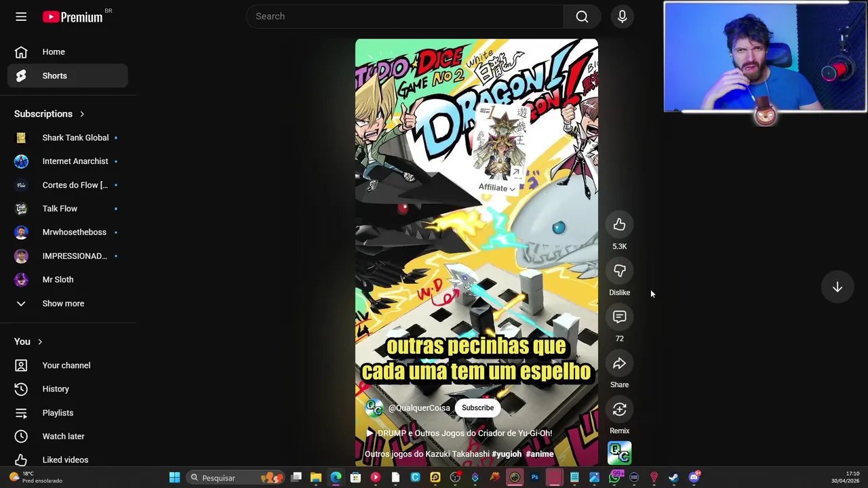Click the QualquerCoisa channel avatar

[x=374, y=408]
